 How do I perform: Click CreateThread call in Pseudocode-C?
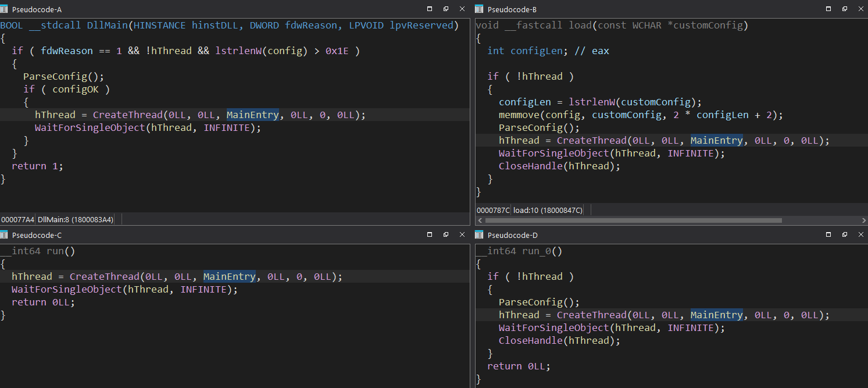coord(105,277)
